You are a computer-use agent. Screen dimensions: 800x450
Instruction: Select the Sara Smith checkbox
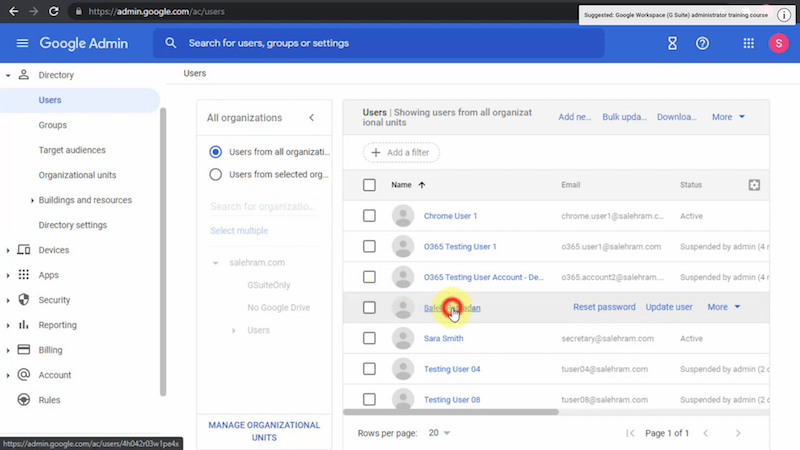click(369, 338)
